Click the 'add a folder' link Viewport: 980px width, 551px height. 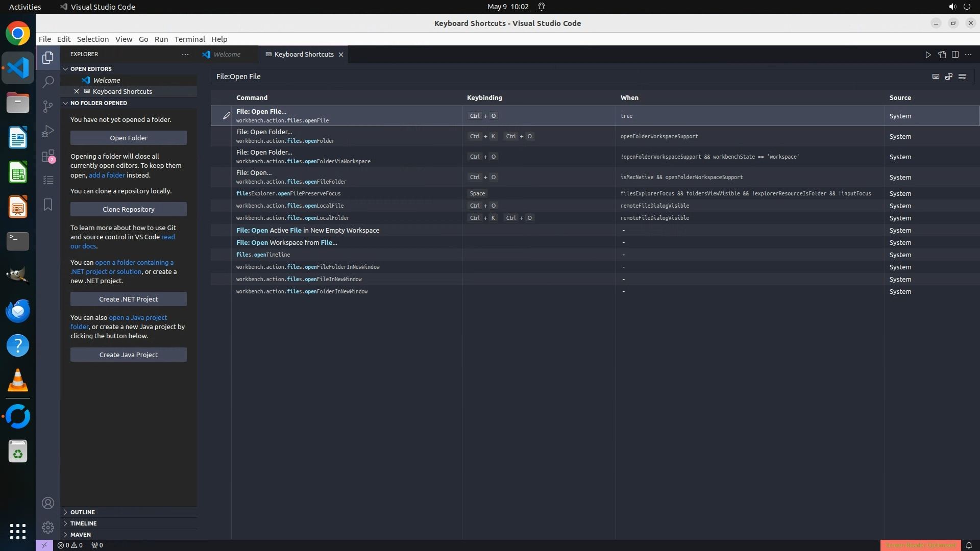coord(107,175)
